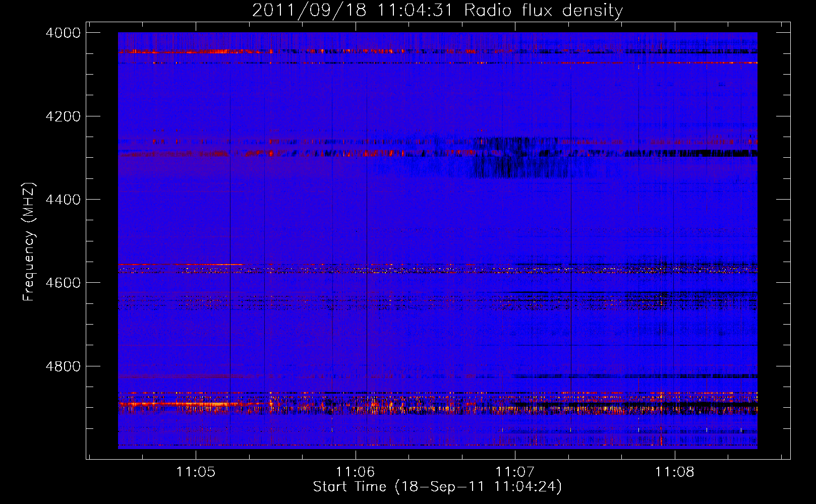Click the 11:06 time tick label
This screenshot has height=504, width=816.
click(356, 472)
